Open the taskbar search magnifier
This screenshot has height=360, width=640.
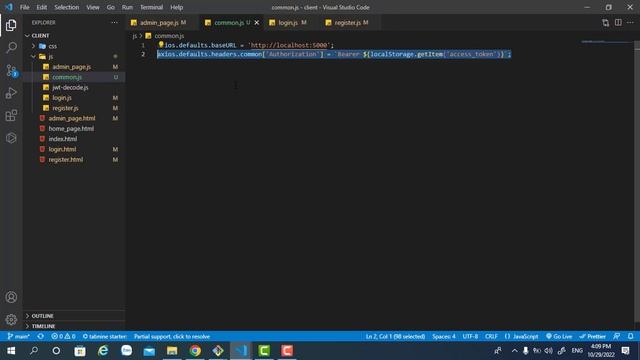34,351
